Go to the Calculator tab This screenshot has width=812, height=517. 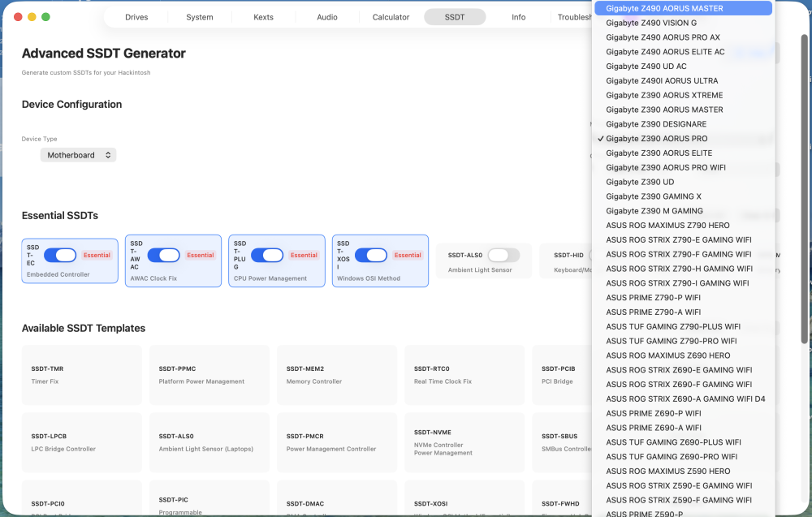tap(391, 17)
